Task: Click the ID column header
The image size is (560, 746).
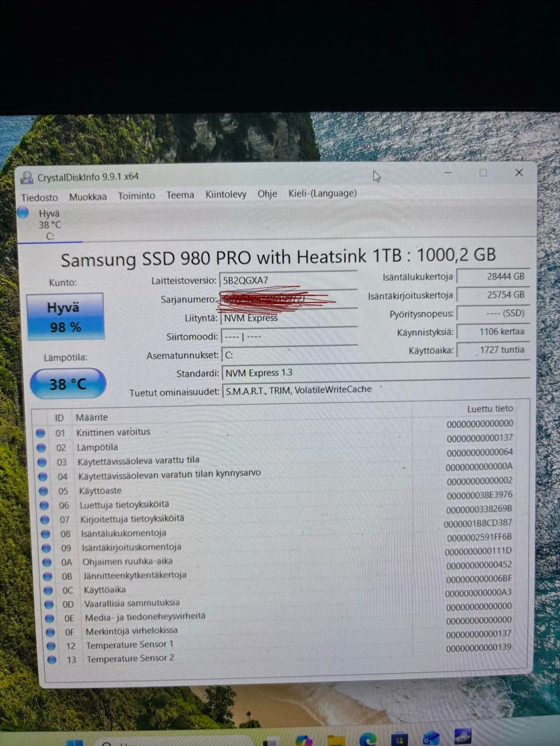Action: [59, 418]
